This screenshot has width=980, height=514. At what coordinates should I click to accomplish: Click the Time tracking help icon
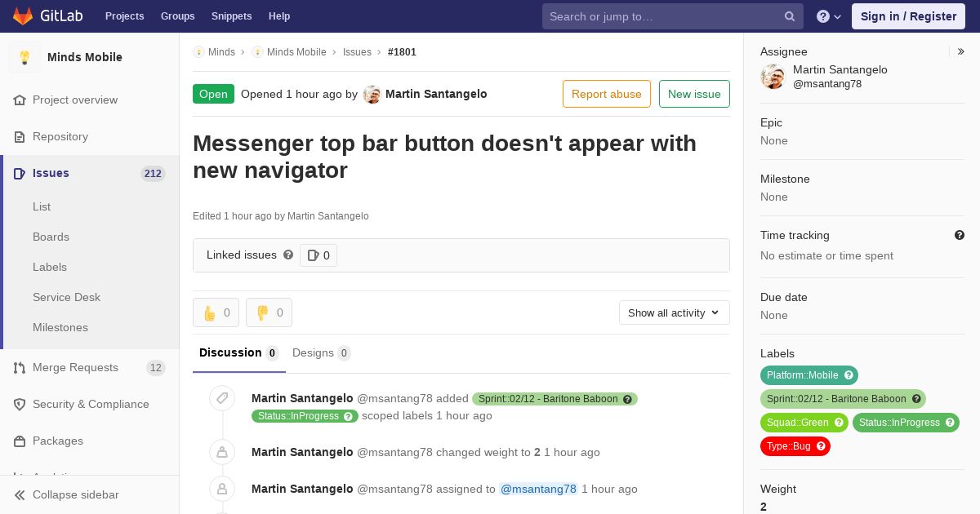point(960,235)
